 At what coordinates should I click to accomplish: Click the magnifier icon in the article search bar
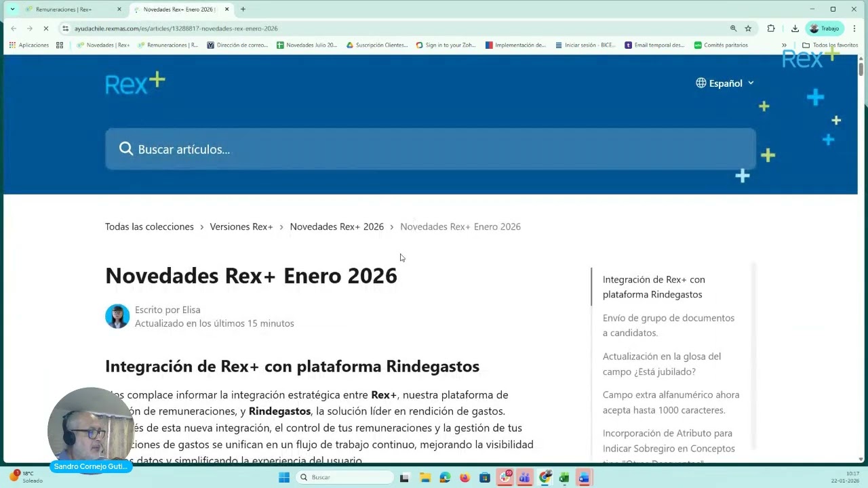(126, 149)
